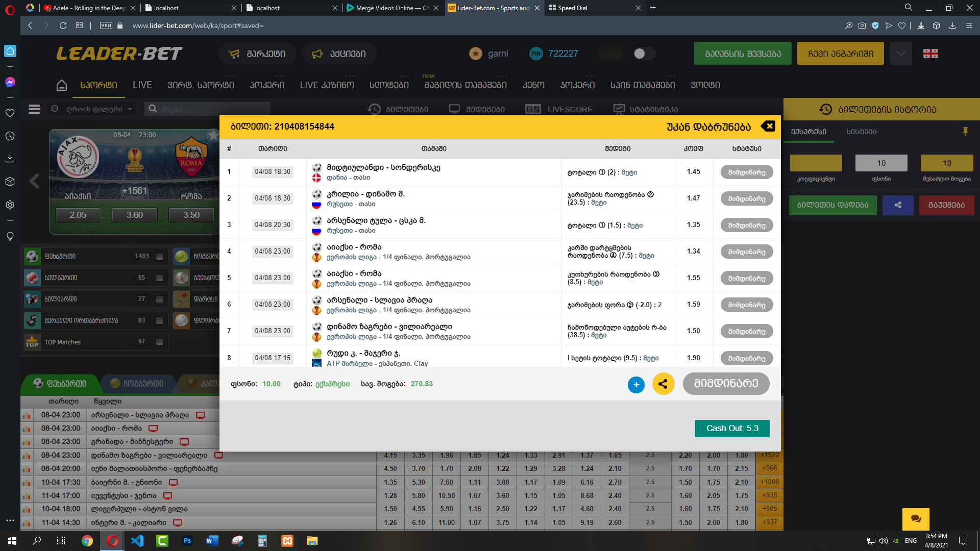The height and width of the screenshot is (551, 980).
Task: Check the TOP Matches checkbox
Action: click(160, 342)
